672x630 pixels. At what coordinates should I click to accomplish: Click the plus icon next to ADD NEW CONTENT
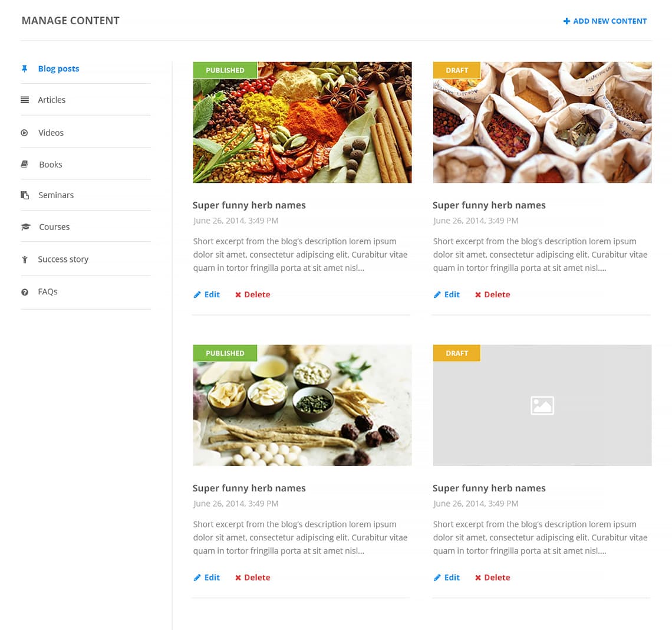[566, 21]
